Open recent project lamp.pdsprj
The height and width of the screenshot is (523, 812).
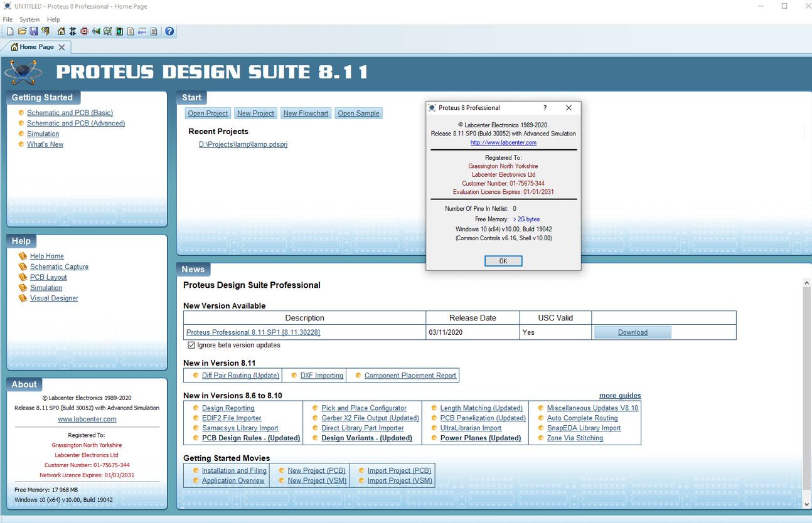coord(243,144)
